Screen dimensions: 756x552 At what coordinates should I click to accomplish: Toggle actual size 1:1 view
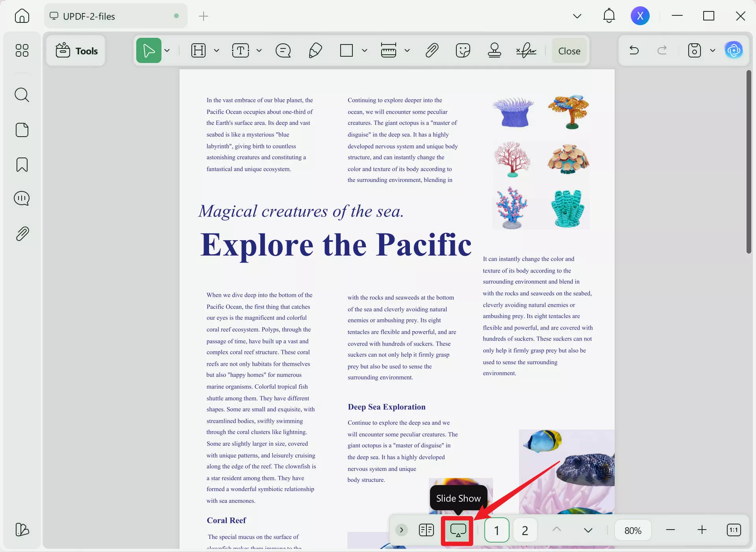[734, 530]
